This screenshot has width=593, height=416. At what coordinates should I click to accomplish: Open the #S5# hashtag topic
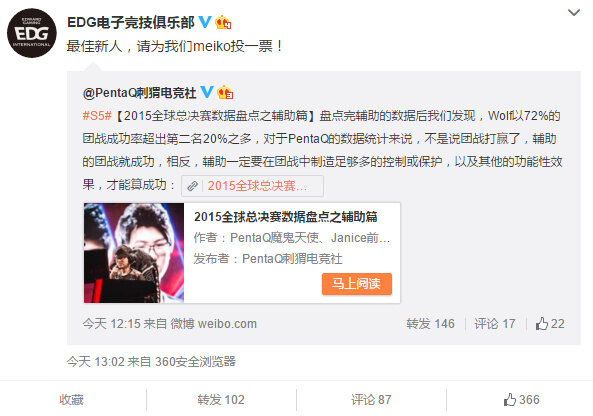(x=97, y=115)
